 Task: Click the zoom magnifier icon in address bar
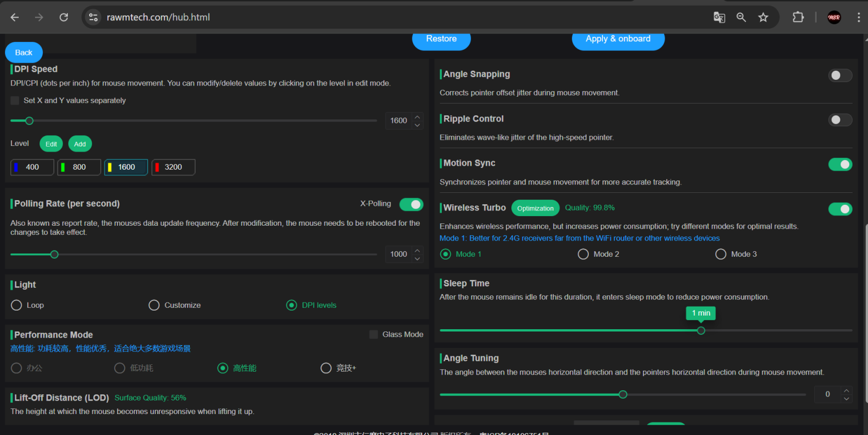point(741,18)
